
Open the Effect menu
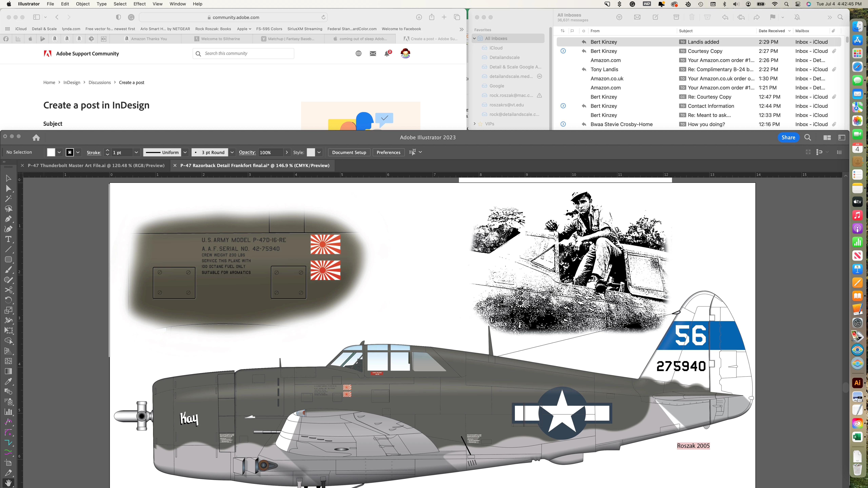(x=140, y=4)
